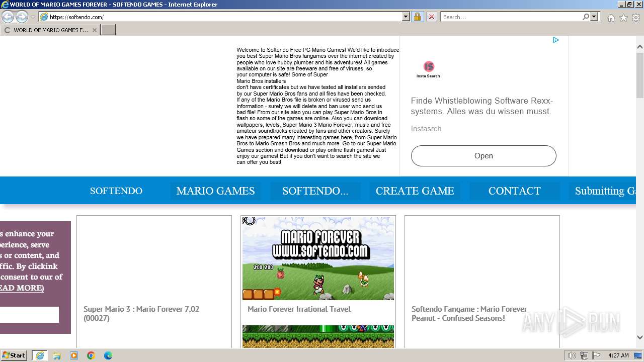Click the page scrollbar down arrow

pos(640,337)
